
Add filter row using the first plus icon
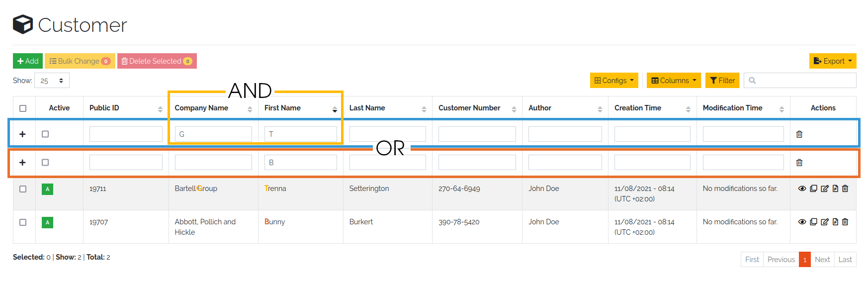point(22,134)
